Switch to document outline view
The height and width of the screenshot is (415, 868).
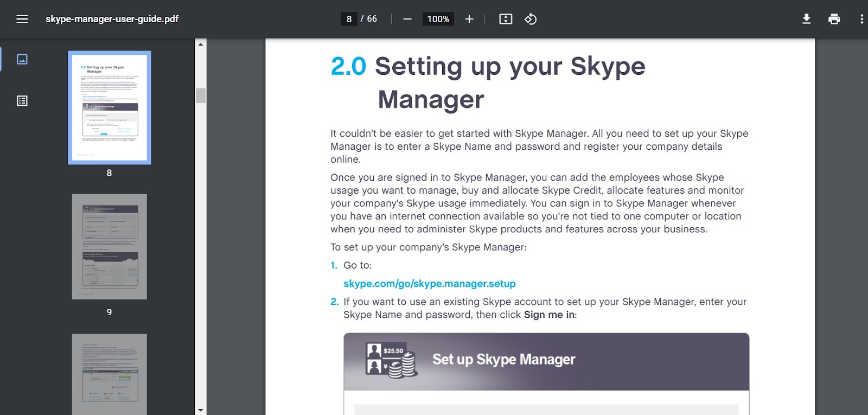[x=22, y=101]
